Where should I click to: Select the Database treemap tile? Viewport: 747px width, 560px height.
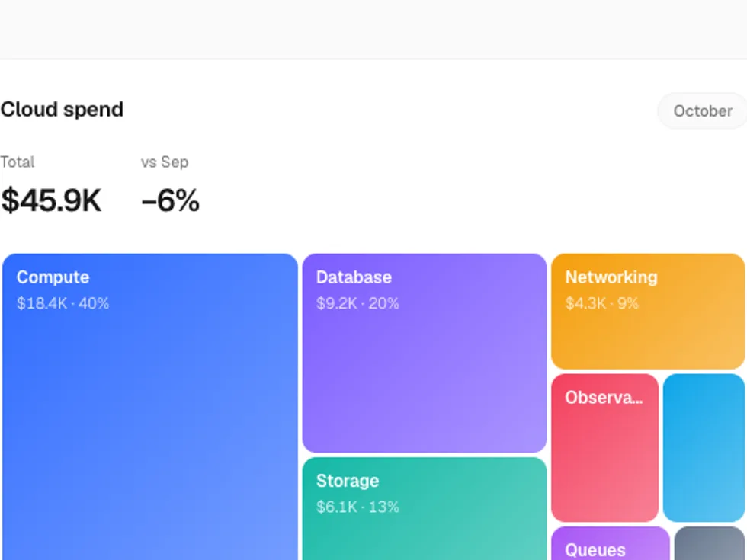pyautogui.click(x=425, y=353)
